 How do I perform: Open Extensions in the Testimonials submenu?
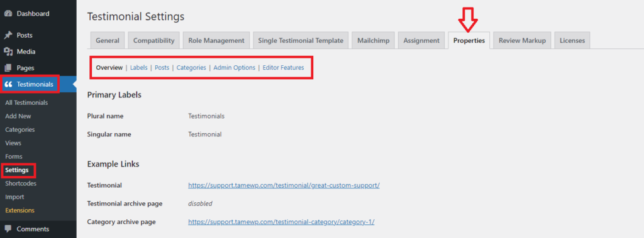click(x=19, y=210)
